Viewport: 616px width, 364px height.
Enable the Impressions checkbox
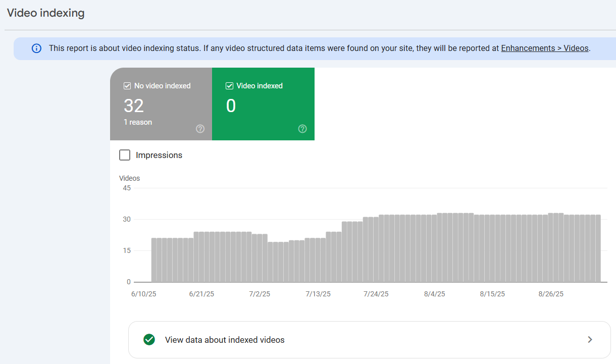tap(125, 155)
